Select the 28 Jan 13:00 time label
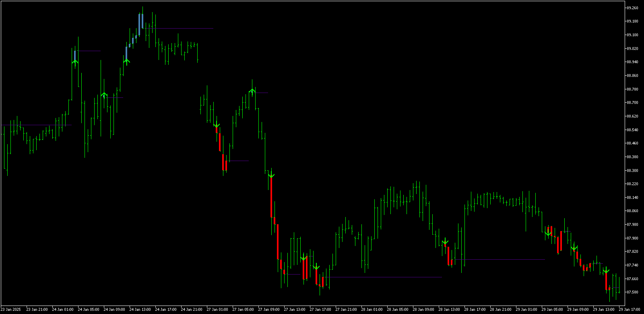 pyautogui.click(x=449, y=310)
